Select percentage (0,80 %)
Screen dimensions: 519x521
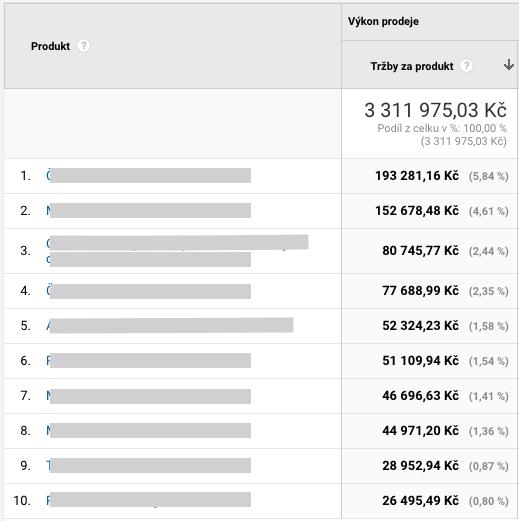tap(489, 501)
